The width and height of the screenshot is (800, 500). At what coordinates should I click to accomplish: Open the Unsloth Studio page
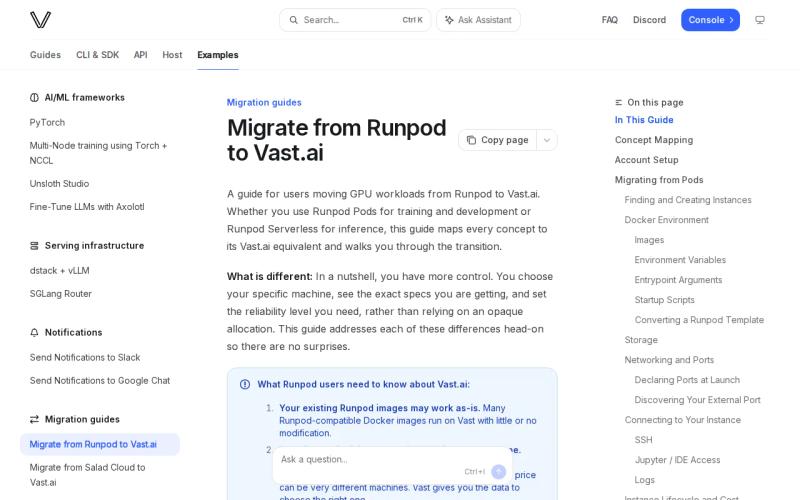(x=59, y=184)
